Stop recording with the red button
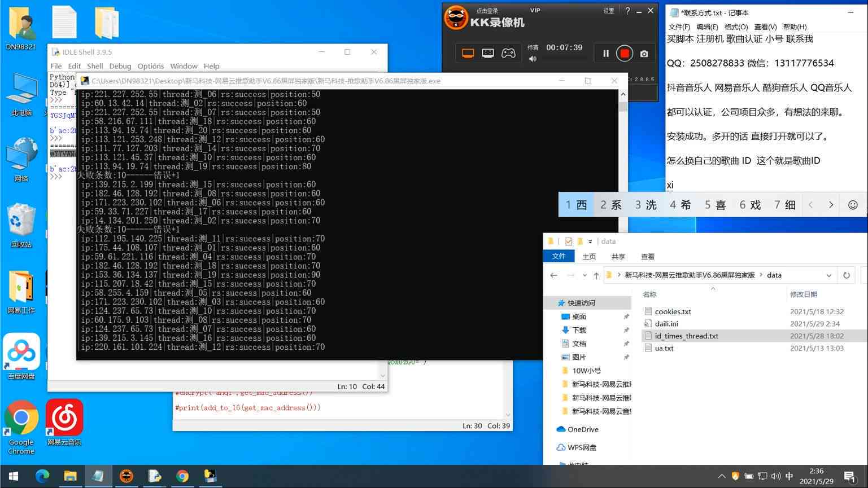The width and height of the screenshot is (868, 488). click(x=625, y=54)
